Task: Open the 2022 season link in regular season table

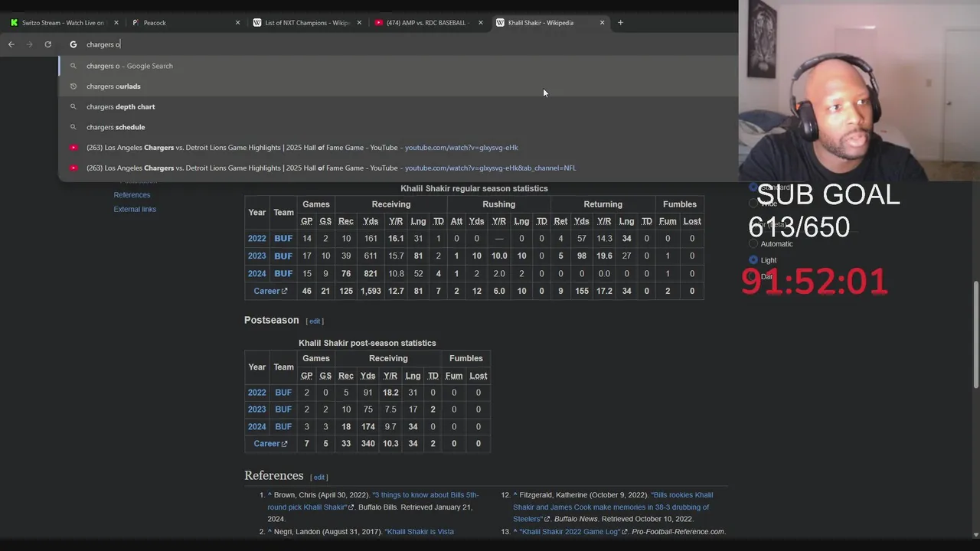Action: tap(256, 239)
